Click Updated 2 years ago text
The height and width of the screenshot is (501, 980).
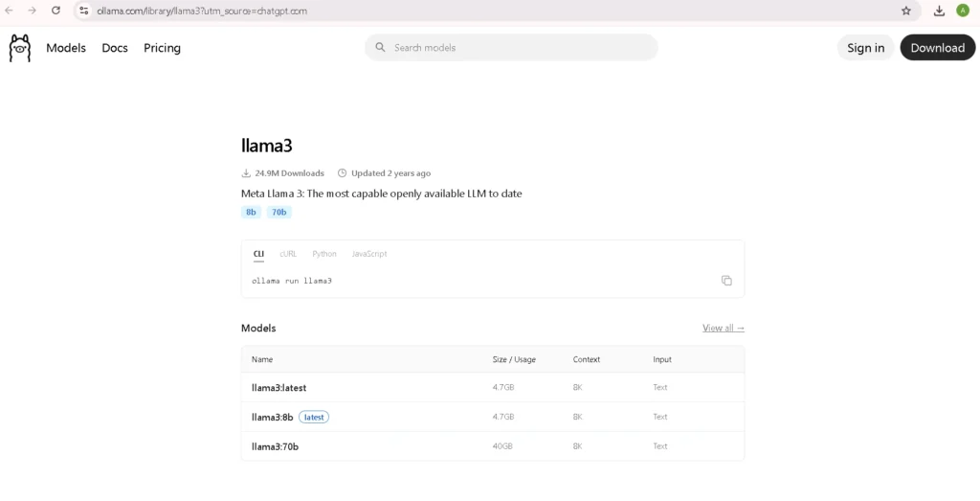click(390, 173)
